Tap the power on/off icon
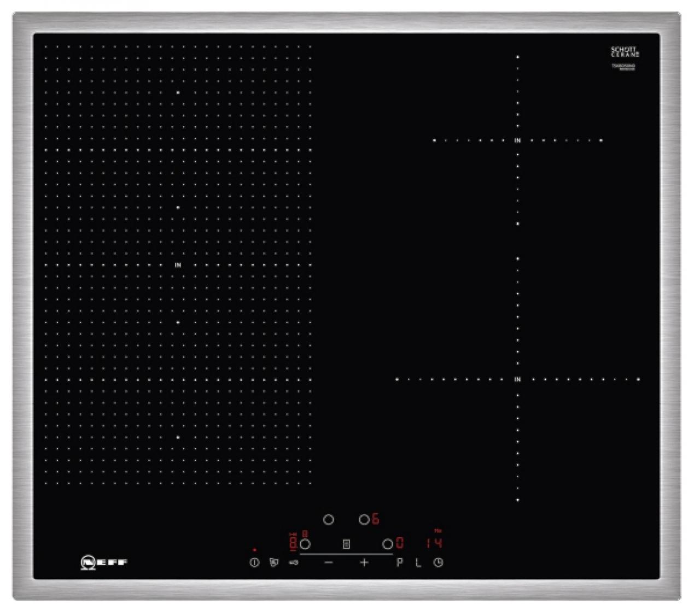The height and width of the screenshot is (616, 700). (x=254, y=562)
